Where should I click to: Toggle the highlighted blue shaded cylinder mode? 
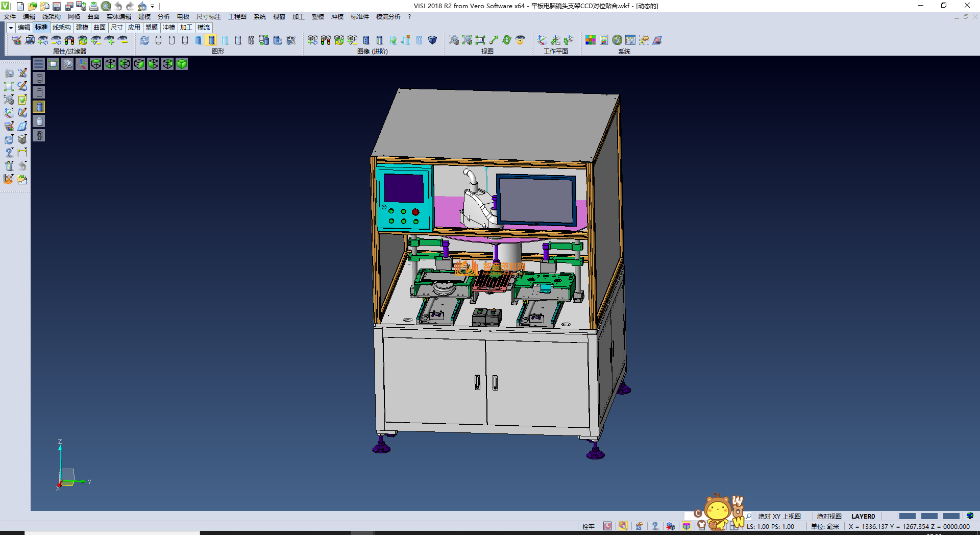211,40
